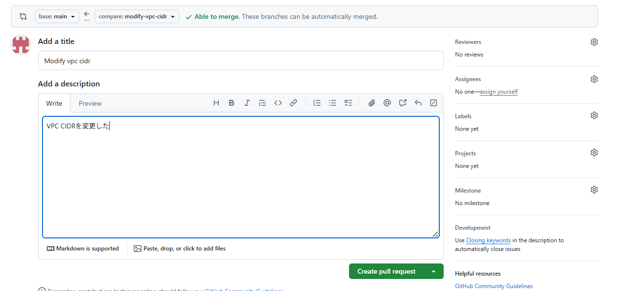The width and height of the screenshot is (644, 291).
Task: Open the Reviewers gear settings
Action: point(594,42)
